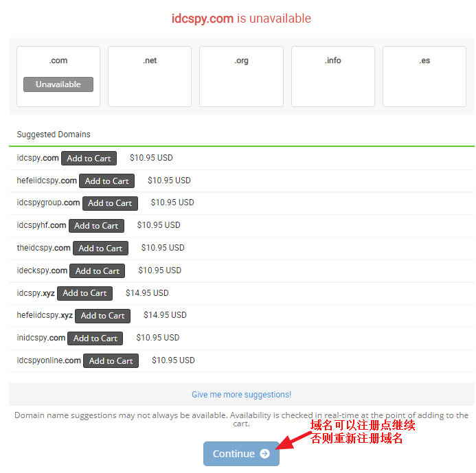This screenshot has height=473, width=476.
Task: Click 'Give me more suggestions!' link
Action: pyautogui.click(x=241, y=395)
